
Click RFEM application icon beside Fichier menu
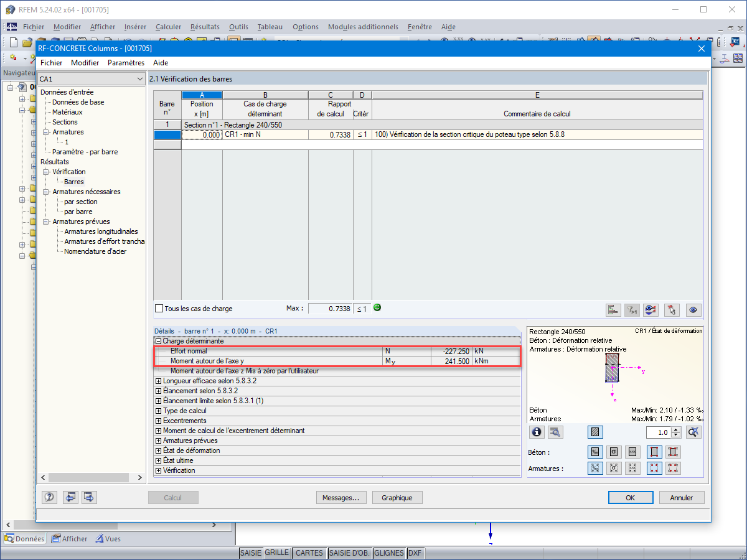[12, 27]
